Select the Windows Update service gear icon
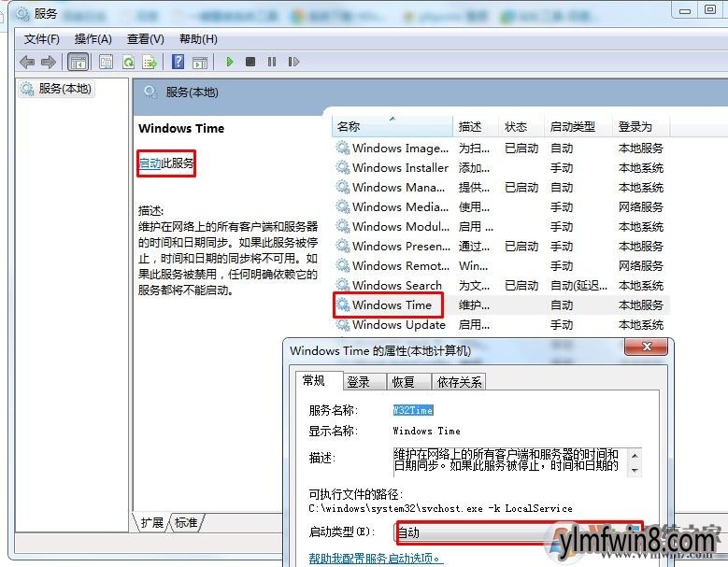728x567 pixels. point(343,324)
